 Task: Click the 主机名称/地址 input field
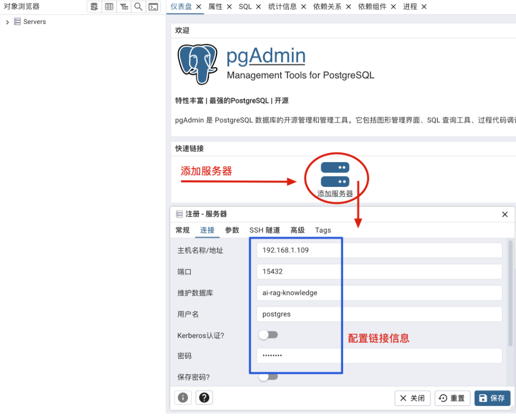[x=379, y=250]
